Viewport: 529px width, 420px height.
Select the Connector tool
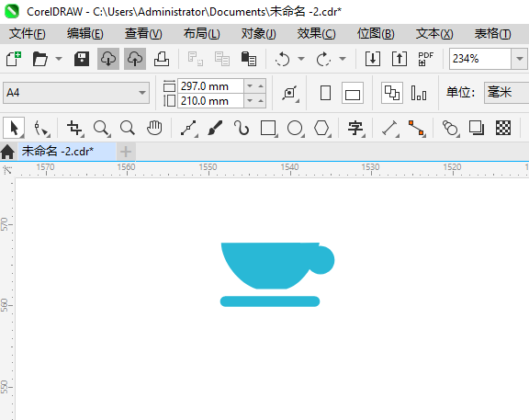tap(417, 129)
